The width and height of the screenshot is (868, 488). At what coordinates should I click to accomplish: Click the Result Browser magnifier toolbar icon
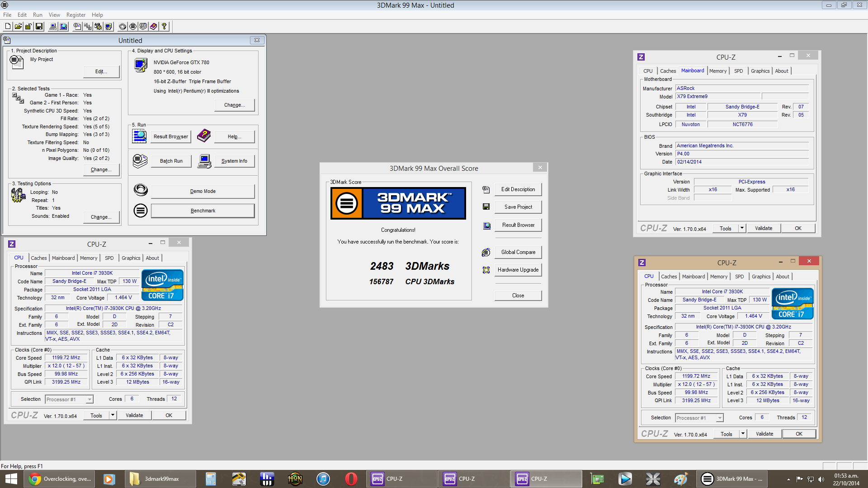click(63, 27)
